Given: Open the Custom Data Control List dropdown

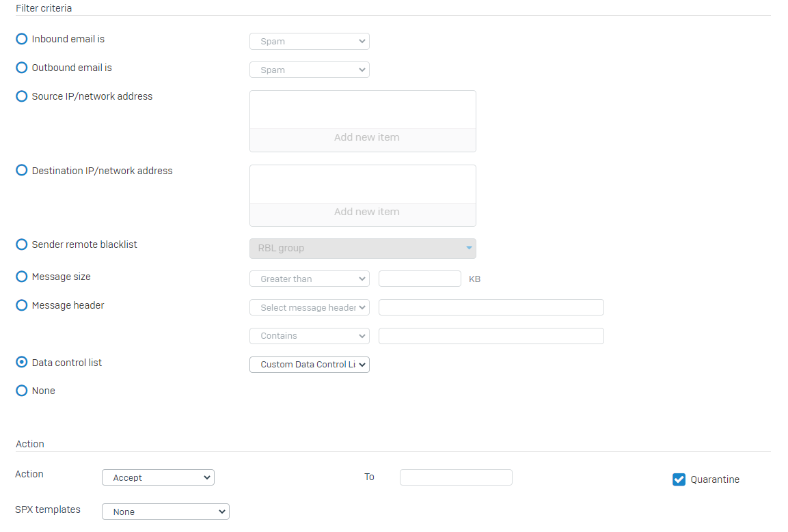Looking at the screenshot, I should (309, 365).
